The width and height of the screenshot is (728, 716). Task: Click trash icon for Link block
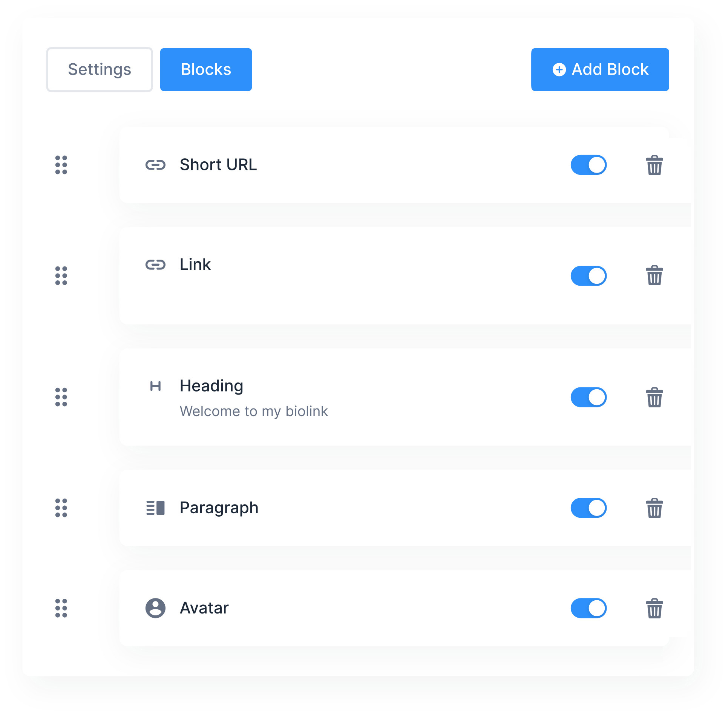[654, 275]
